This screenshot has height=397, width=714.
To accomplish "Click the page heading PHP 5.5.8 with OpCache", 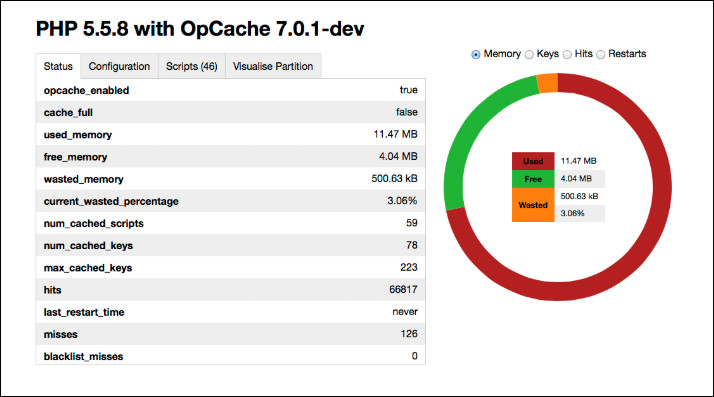I will 200,29.
